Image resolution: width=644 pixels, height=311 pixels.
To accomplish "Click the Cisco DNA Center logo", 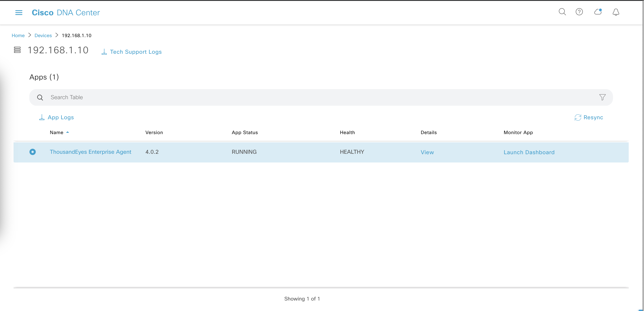I will pos(66,12).
